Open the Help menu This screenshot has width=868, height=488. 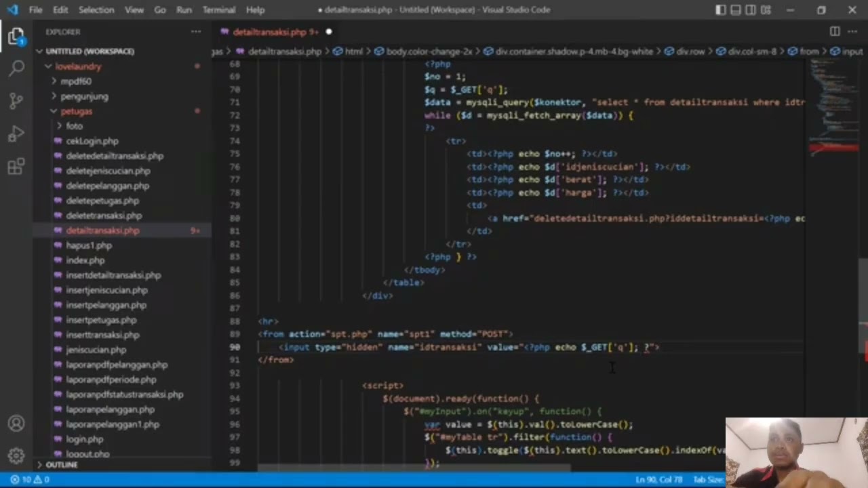pyautogui.click(x=255, y=10)
